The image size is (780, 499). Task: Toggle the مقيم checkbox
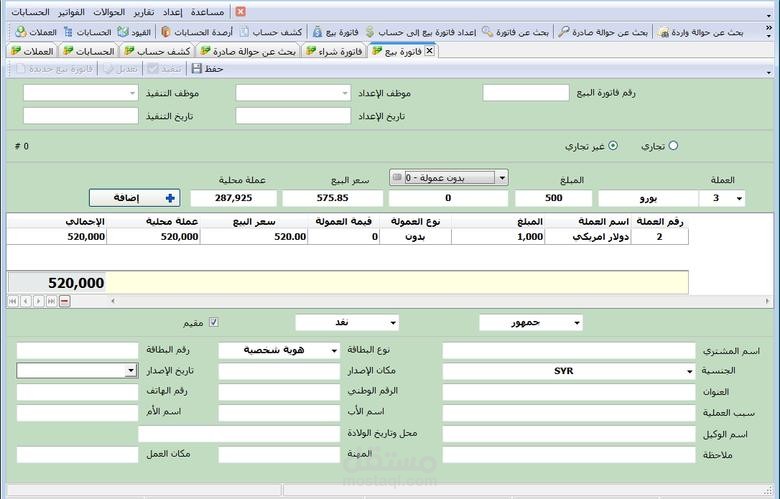click(x=213, y=322)
